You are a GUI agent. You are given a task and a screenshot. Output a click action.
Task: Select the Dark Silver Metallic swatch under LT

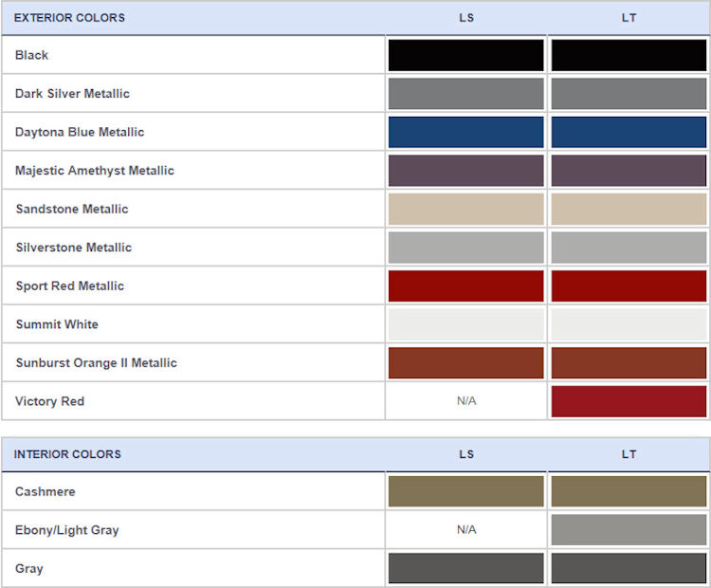click(629, 94)
